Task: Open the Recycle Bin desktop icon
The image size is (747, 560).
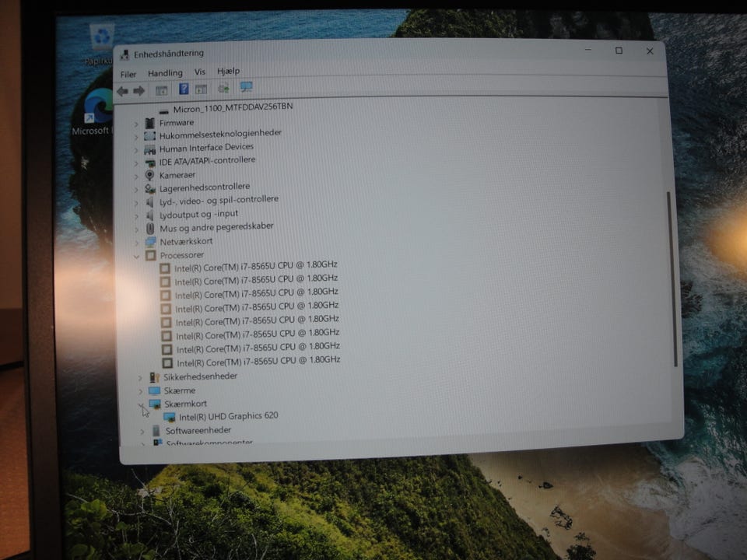Action: pos(101,37)
